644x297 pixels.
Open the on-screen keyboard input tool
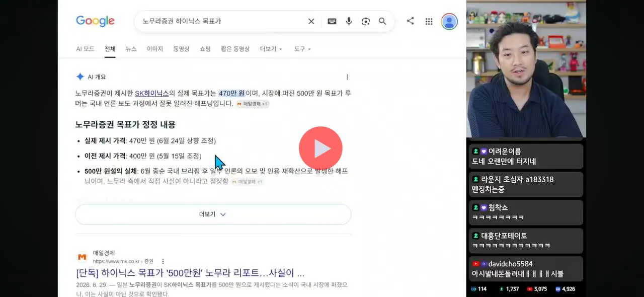pyautogui.click(x=332, y=21)
